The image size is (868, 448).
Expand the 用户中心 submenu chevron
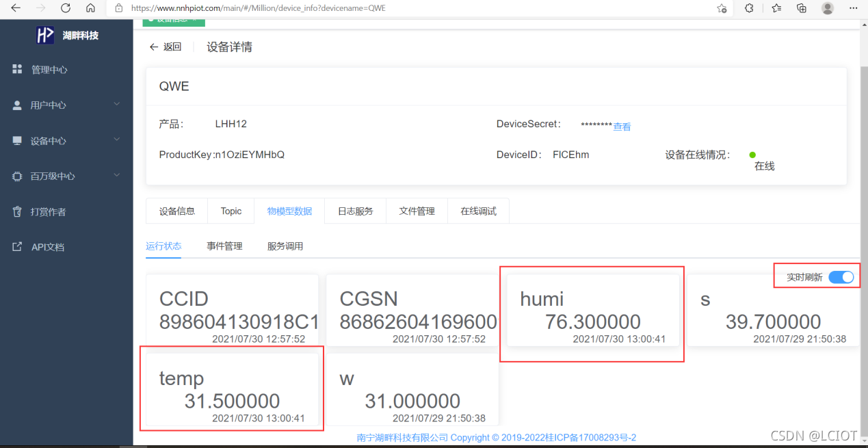(x=116, y=104)
